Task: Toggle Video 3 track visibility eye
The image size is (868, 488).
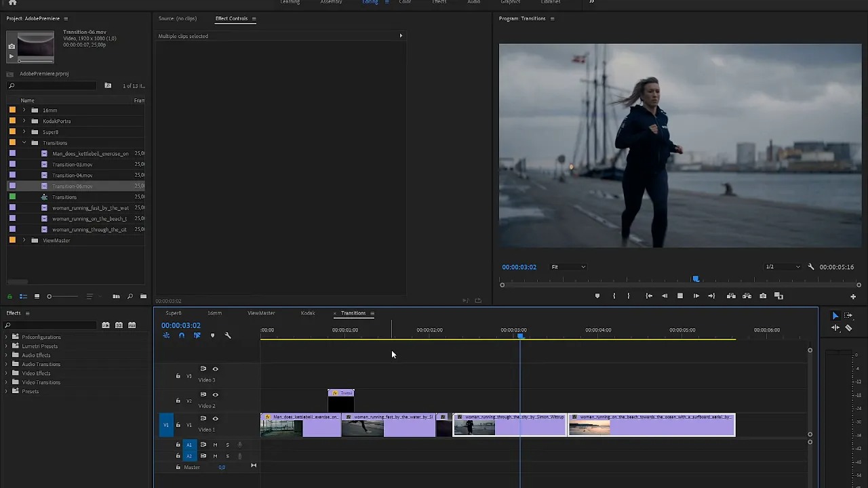Action: coord(216,369)
